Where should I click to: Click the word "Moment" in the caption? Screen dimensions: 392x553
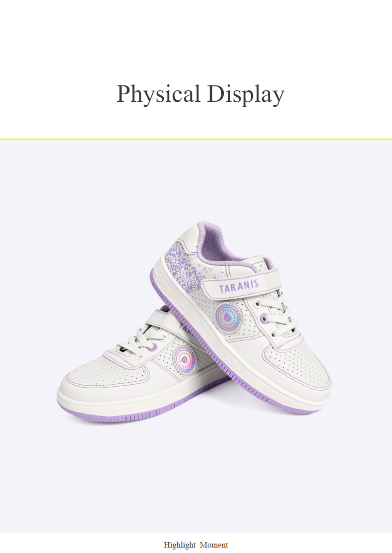[214, 545]
